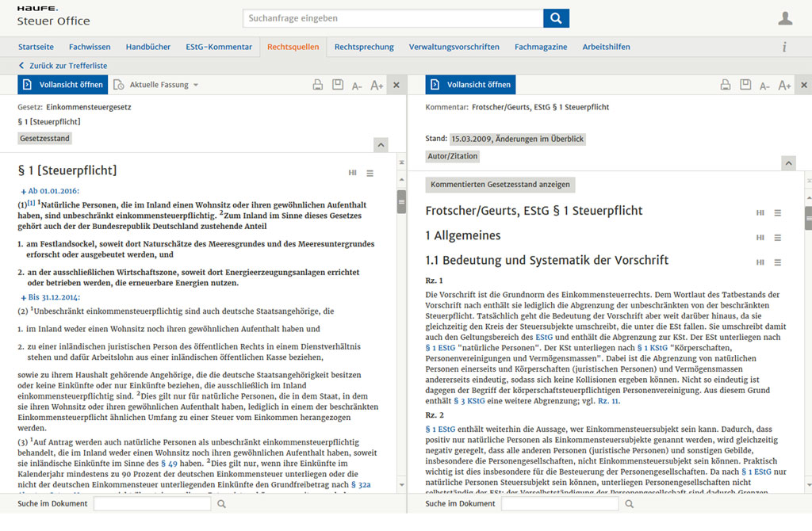Toggle HI marker next to 1 Allgemeines
The width and height of the screenshot is (812, 531).
pyautogui.click(x=760, y=238)
